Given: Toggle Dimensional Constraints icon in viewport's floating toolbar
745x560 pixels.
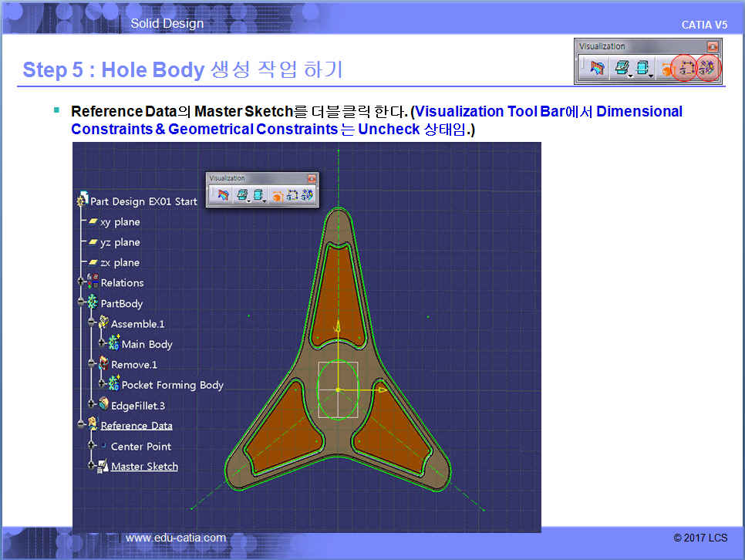Looking at the screenshot, I should 292,195.
